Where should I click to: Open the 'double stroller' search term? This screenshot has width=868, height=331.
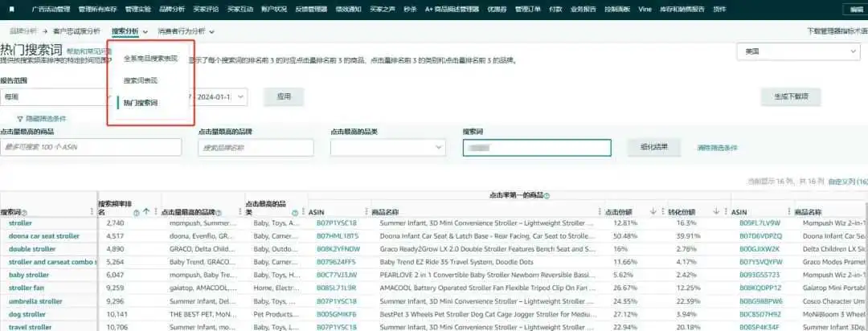(x=32, y=249)
